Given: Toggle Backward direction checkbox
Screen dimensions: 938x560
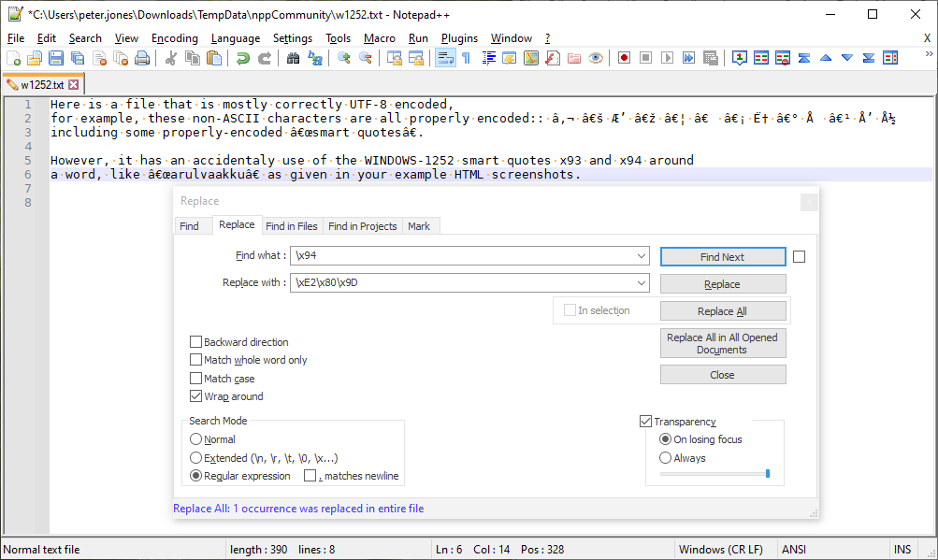Looking at the screenshot, I should click(195, 341).
